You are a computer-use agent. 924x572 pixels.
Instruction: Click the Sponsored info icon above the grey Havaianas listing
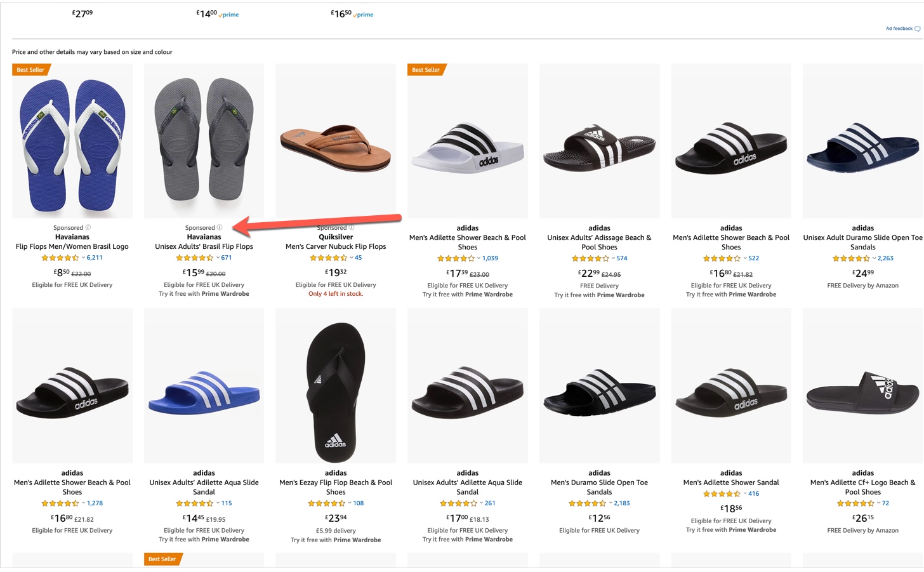click(220, 227)
